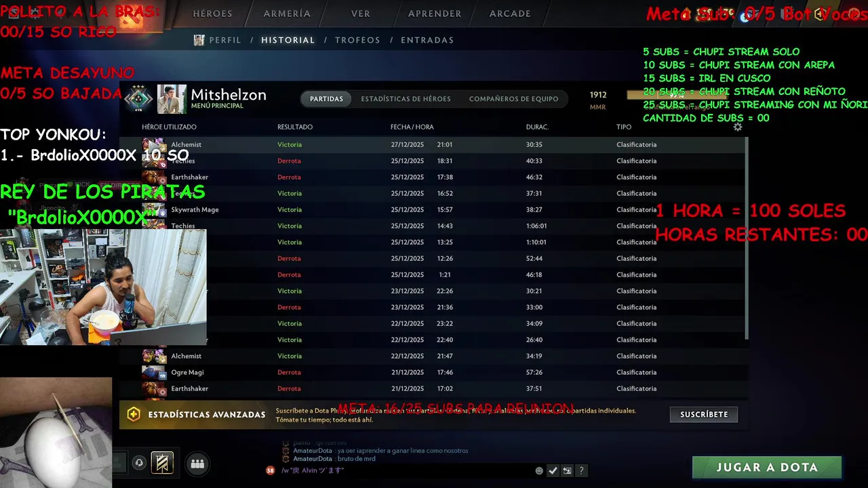Click the JUGAR A DOTA button
The image size is (868, 488).
pyautogui.click(x=767, y=468)
